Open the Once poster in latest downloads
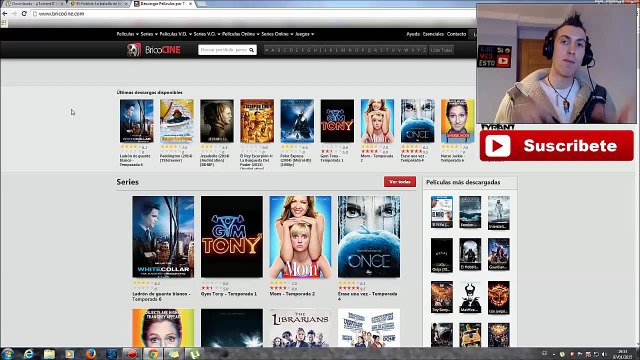Screen dimensions: 640x360 pyautogui.click(x=418, y=121)
